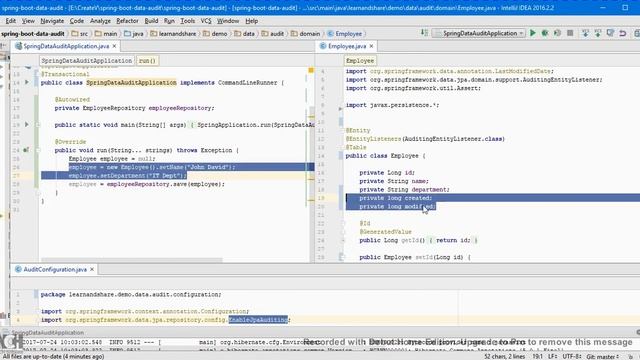Click the 19:1 cursor position status entry
Screen dimensions: 640x360
click(x=538, y=356)
